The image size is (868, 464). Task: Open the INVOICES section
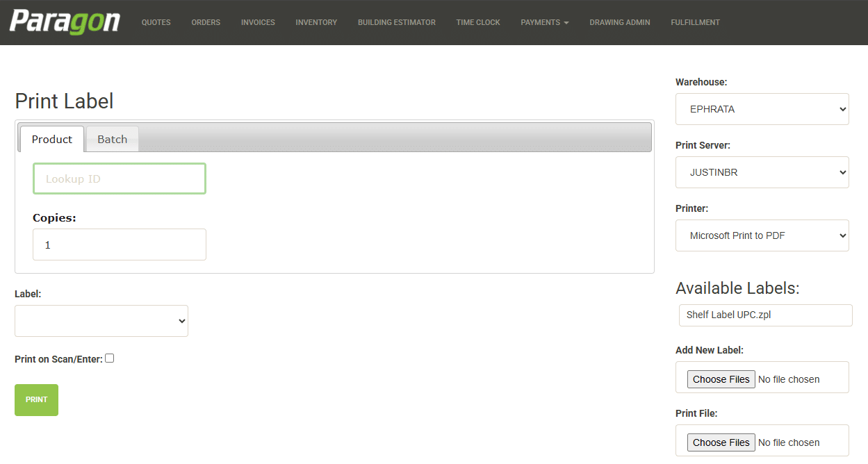click(x=258, y=22)
